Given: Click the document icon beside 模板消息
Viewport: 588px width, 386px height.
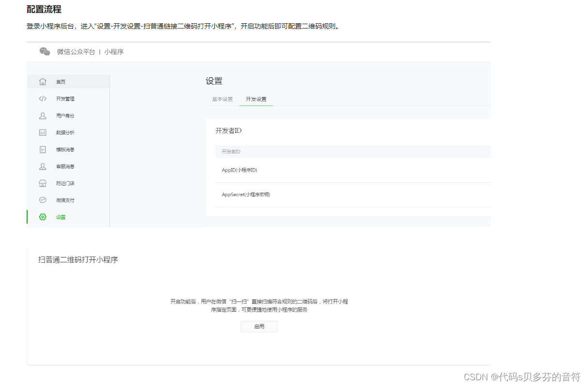Looking at the screenshot, I should (43, 149).
